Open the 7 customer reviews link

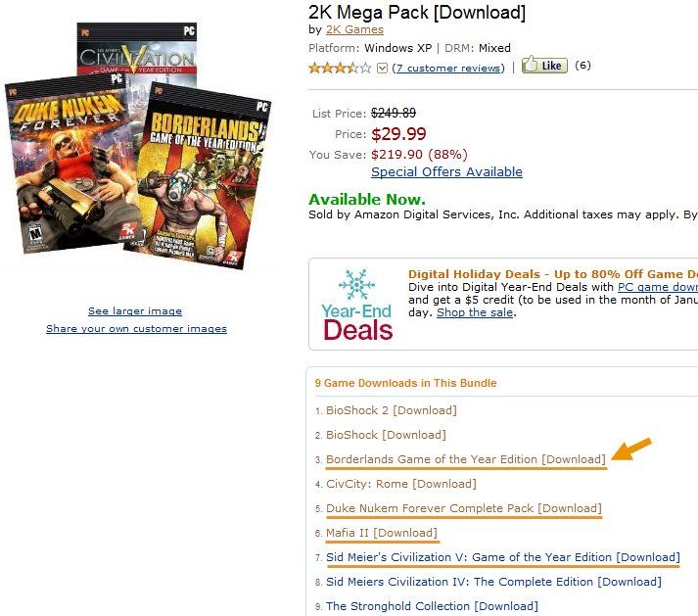[x=448, y=69]
